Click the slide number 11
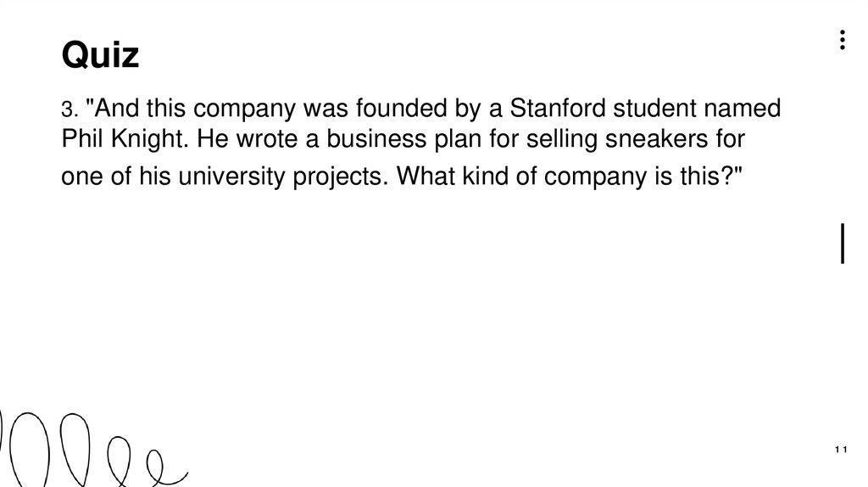 pyautogui.click(x=841, y=450)
